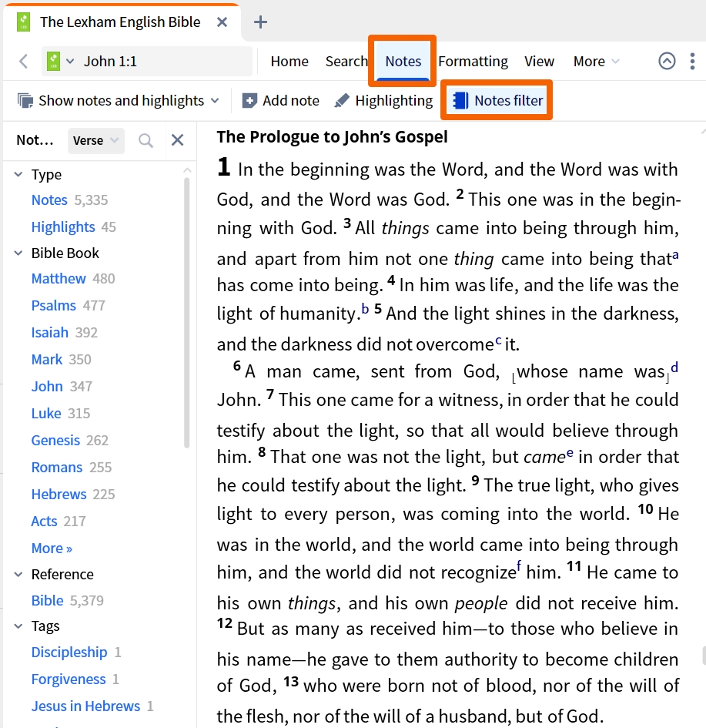Filter notes by Isaiah
The height and width of the screenshot is (728, 706).
65,333
